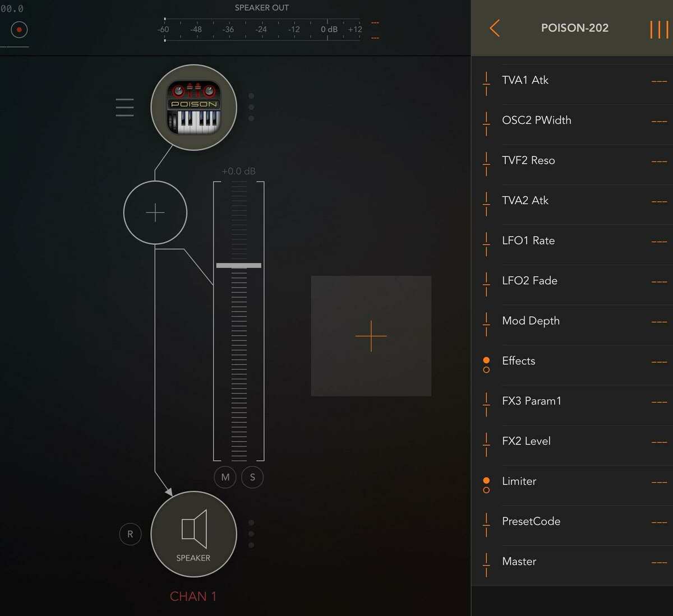Select the OSC2 PWidth parameter row
673x616 pixels.
coord(572,124)
